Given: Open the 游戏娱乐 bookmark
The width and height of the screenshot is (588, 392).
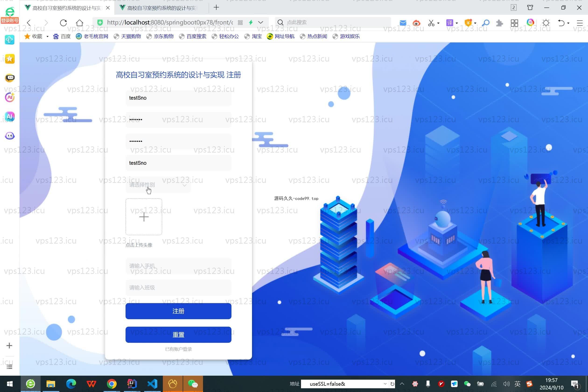Looking at the screenshot, I should [x=346, y=36].
